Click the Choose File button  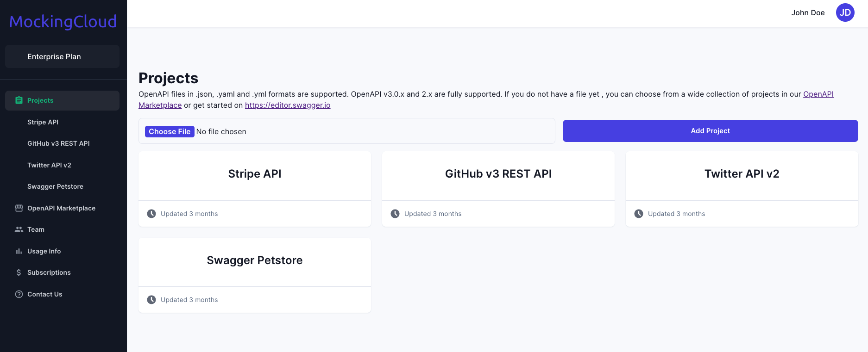pos(170,131)
